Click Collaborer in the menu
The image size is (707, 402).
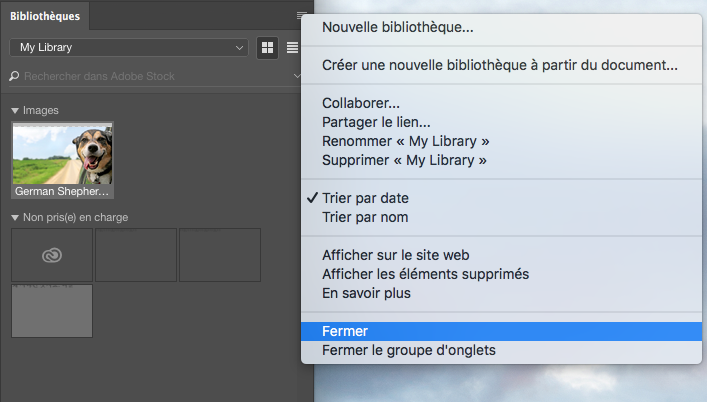(x=361, y=103)
